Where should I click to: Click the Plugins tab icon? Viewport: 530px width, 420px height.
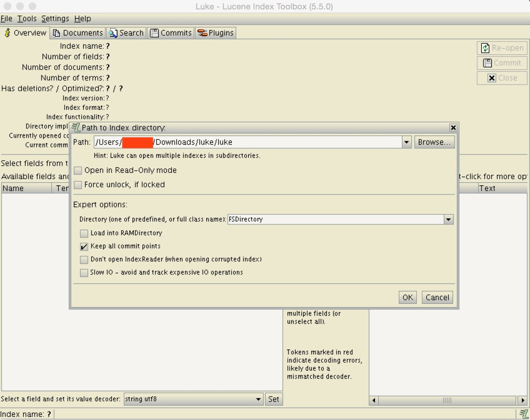202,33
